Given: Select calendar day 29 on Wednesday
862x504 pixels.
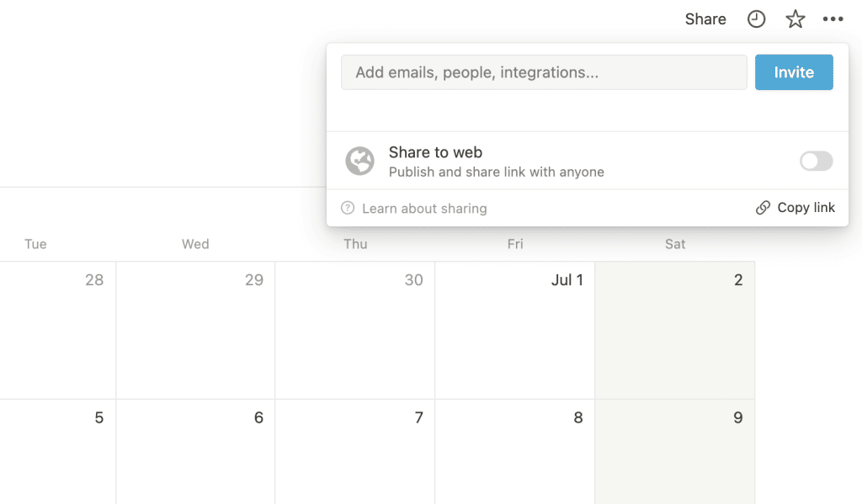Looking at the screenshot, I should tap(195, 331).
